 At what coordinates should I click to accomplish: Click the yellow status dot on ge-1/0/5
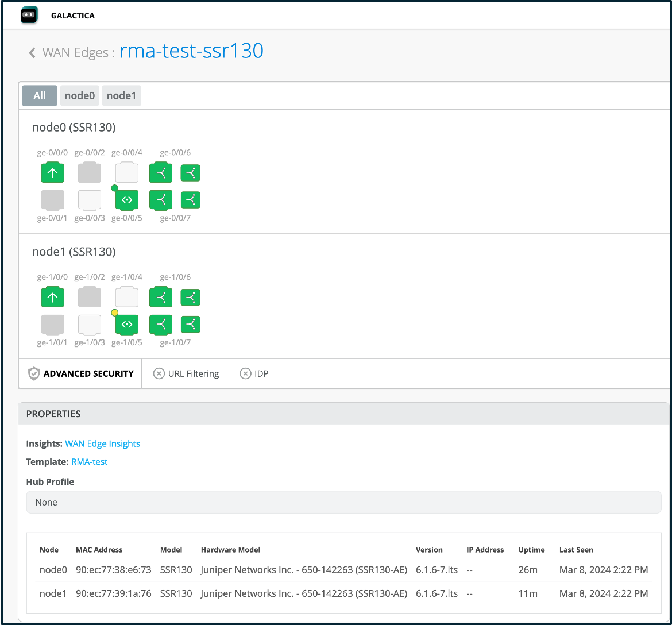(x=114, y=312)
